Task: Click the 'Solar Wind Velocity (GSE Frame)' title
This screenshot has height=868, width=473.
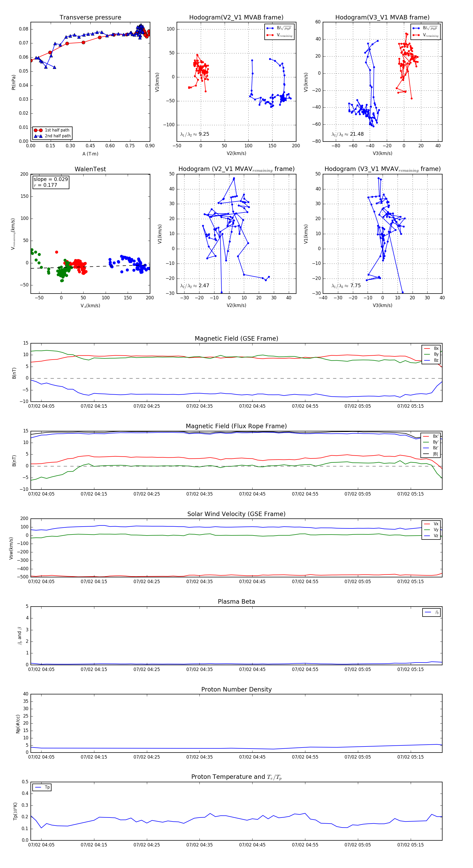Action: coord(236,514)
